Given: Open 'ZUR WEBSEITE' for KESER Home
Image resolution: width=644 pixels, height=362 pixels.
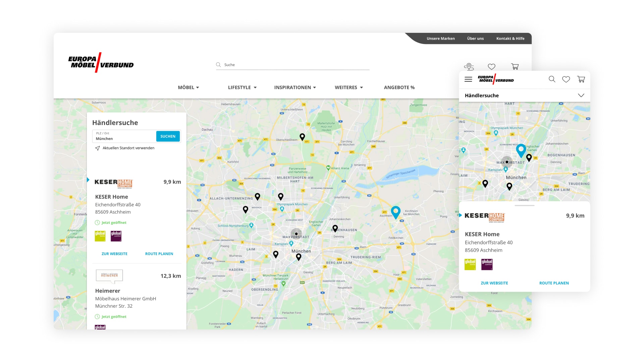Looking at the screenshot, I should 114,254.
